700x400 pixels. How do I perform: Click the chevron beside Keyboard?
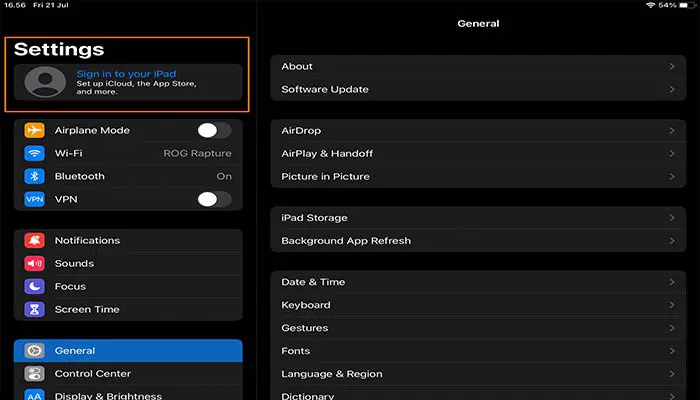[x=672, y=305]
